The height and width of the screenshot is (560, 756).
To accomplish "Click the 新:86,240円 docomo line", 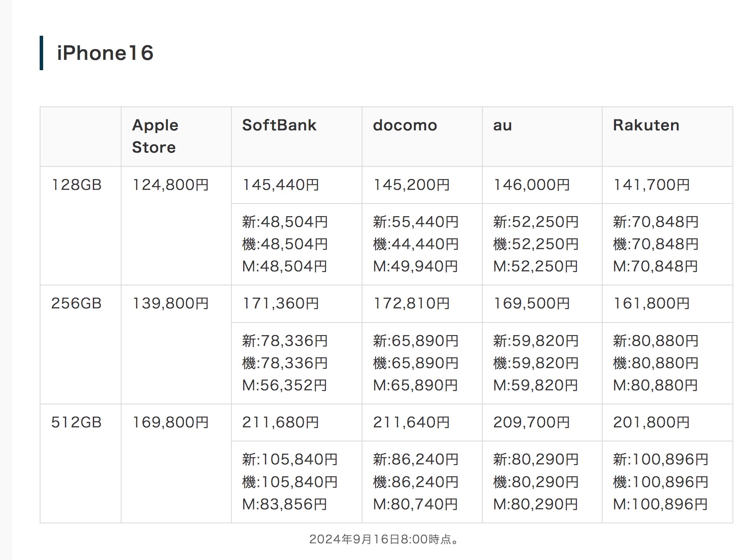I will [416, 459].
